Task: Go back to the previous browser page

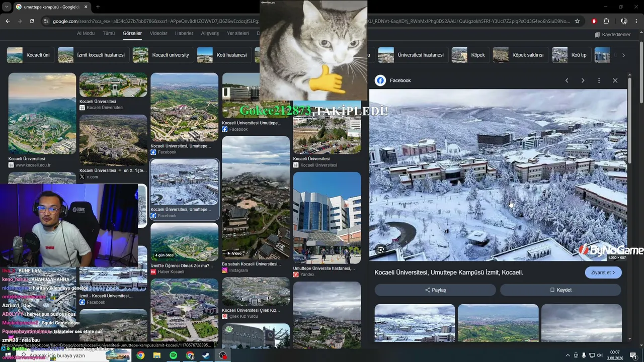Action: pyautogui.click(x=8, y=21)
